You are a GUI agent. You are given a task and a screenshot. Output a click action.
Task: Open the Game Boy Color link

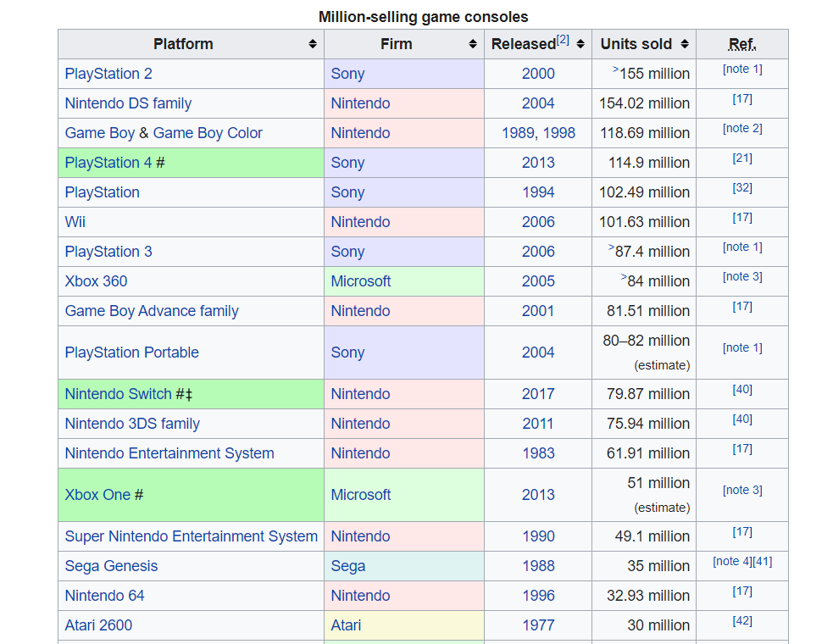click(208, 133)
